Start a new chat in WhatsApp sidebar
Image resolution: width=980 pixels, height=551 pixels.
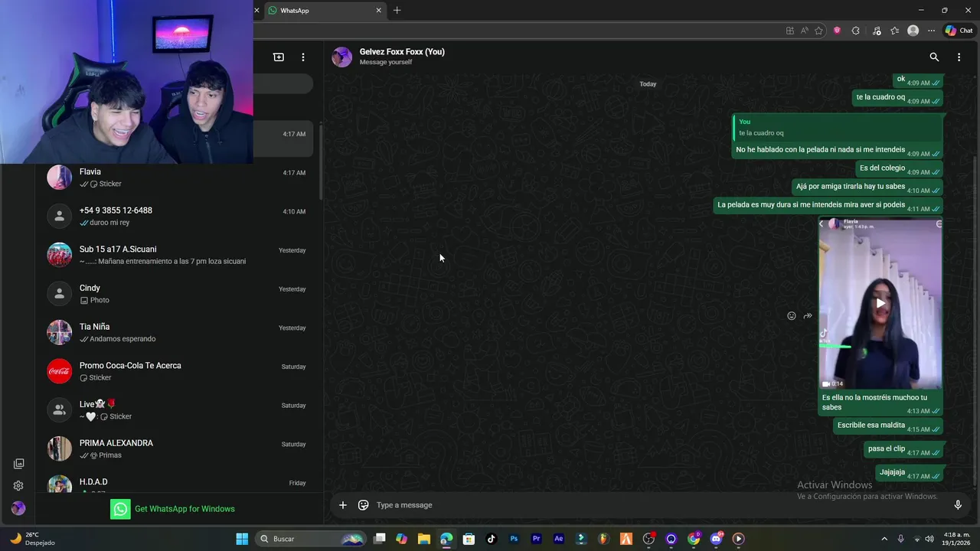click(x=279, y=57)
